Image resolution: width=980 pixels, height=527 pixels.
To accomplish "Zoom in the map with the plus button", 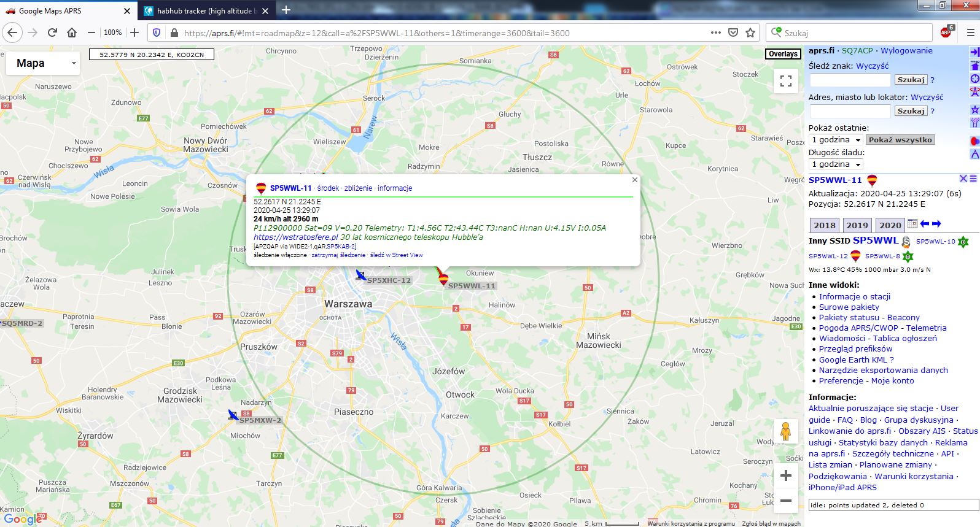I will (785, 475).
